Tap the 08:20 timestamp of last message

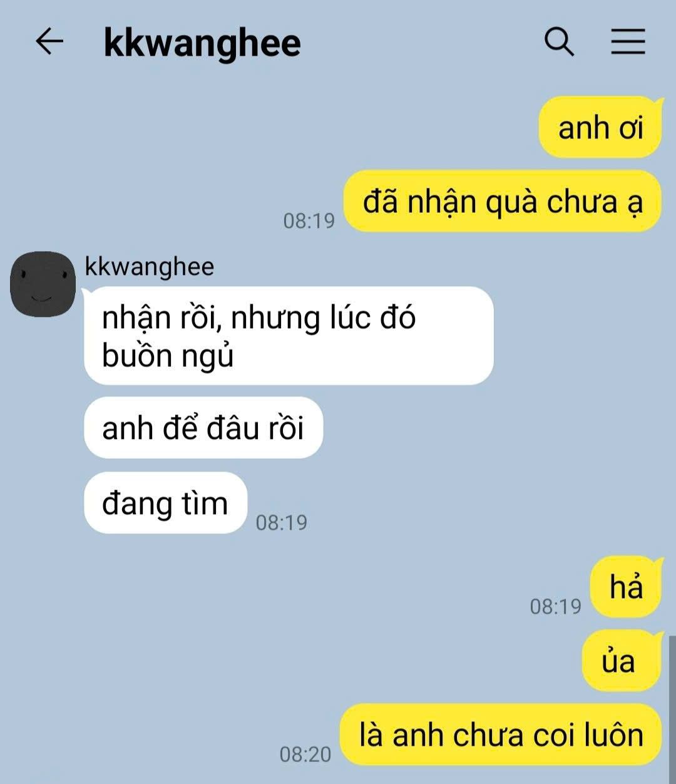305,754
